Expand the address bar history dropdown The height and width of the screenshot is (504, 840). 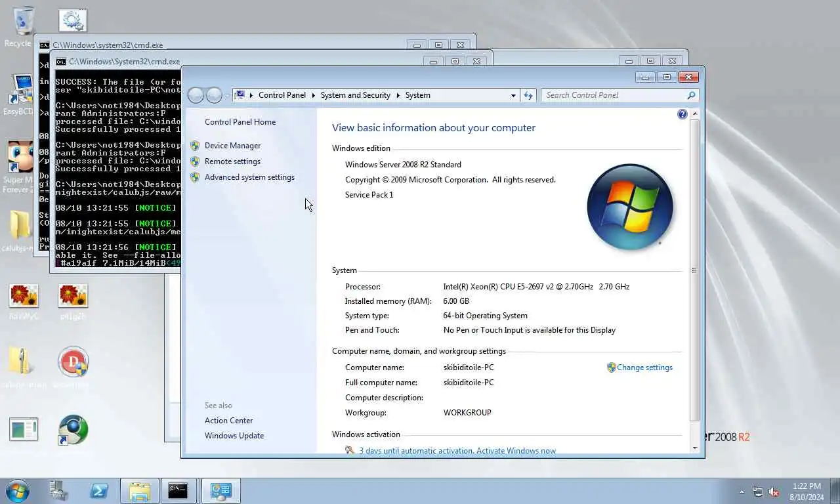pos(513,95)
